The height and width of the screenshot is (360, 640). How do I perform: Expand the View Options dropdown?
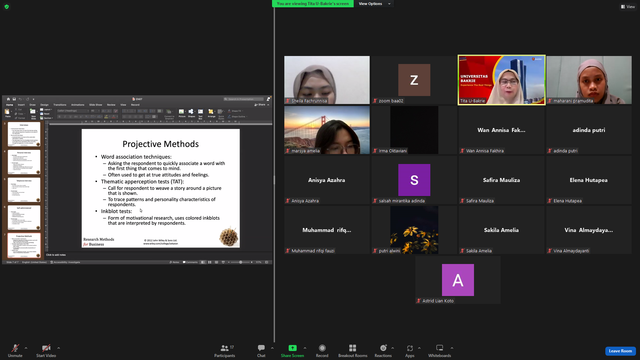tap(374, 4)
